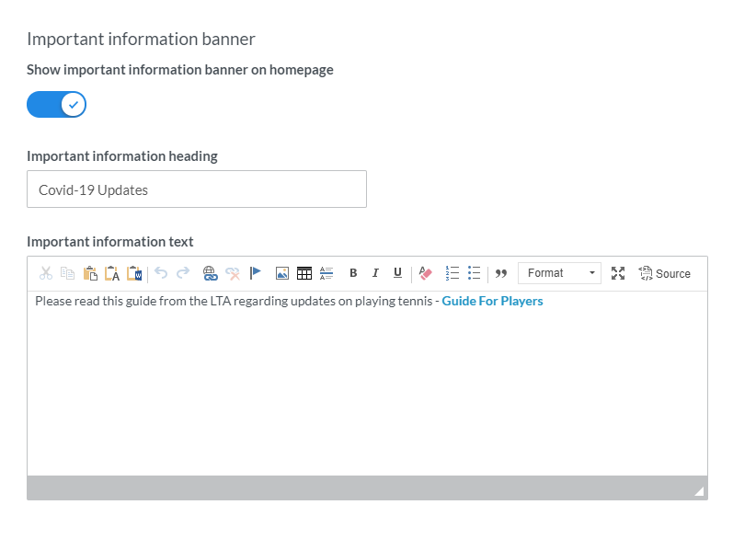The width and height of the screenshot is (756, 539).
Task: Insert a table using the table icon
Action: point(304,273)
